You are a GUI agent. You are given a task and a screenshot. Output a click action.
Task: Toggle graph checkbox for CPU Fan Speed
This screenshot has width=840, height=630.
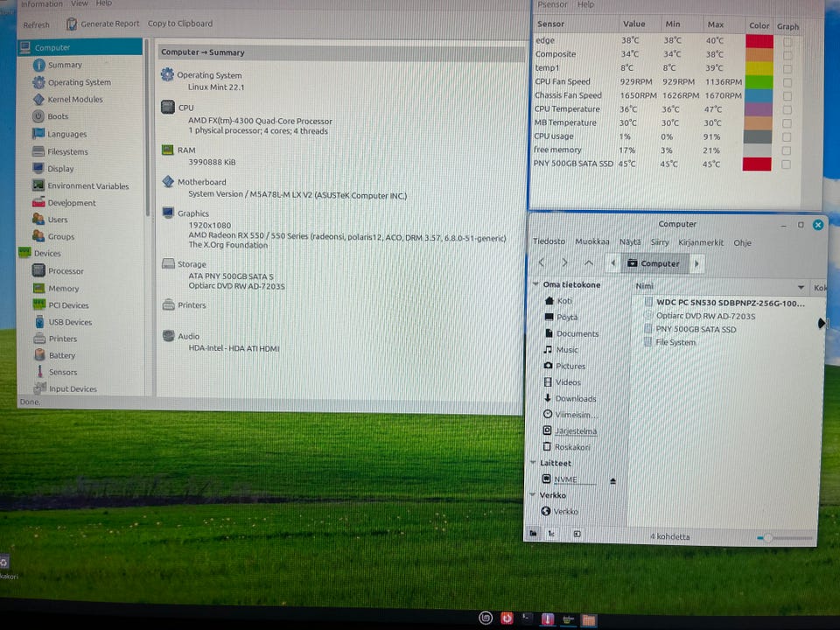(787, 82)
